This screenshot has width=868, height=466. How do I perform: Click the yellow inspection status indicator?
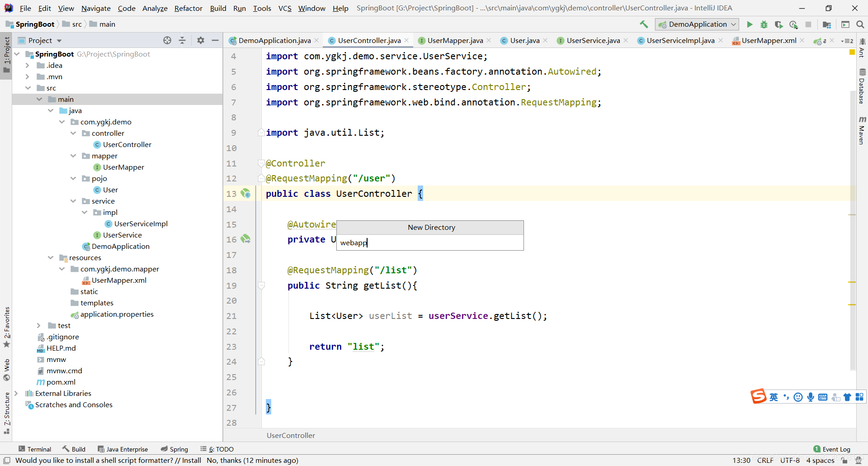tap(852, 52)
